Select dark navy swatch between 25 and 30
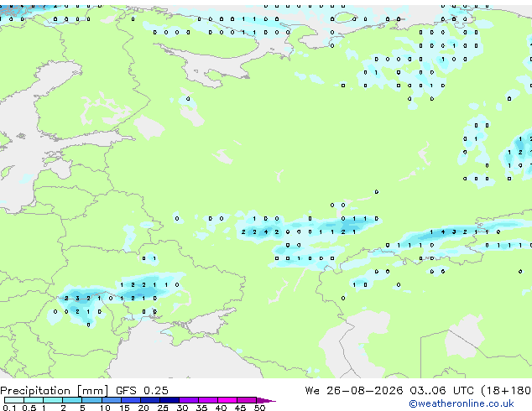The width and height of the screenshot is (532, 411). (169, 400)
